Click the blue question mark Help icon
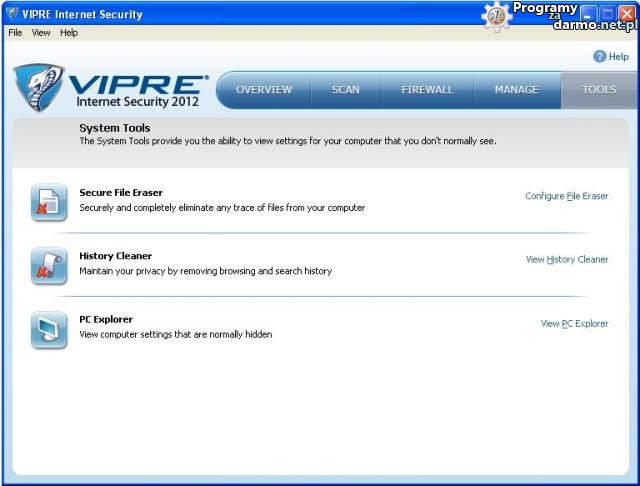 point(600,57)
